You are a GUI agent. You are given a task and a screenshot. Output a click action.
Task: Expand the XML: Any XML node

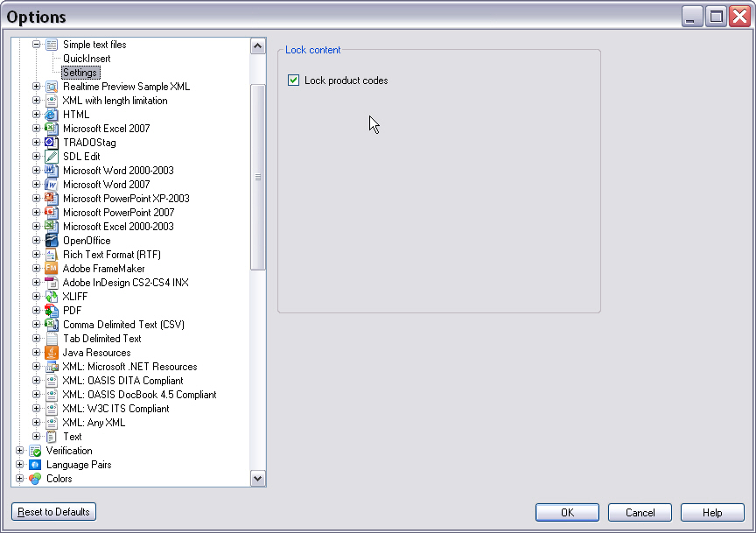(x=36, y=422)
